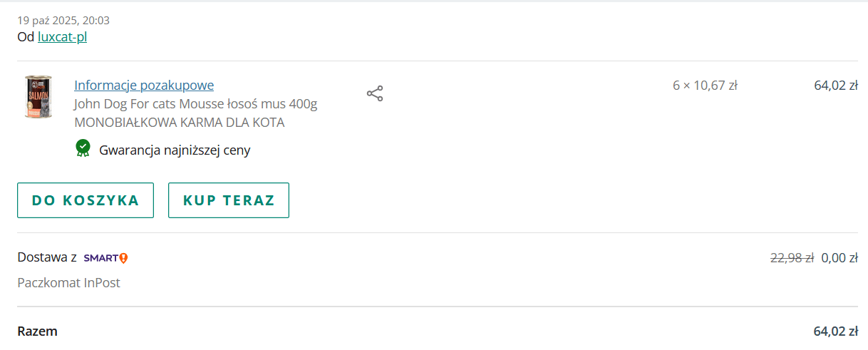Add product with DO KOSZYKA button
This screenshot has width=868, height=350.
pyautogui.click(x=86, y=200)
